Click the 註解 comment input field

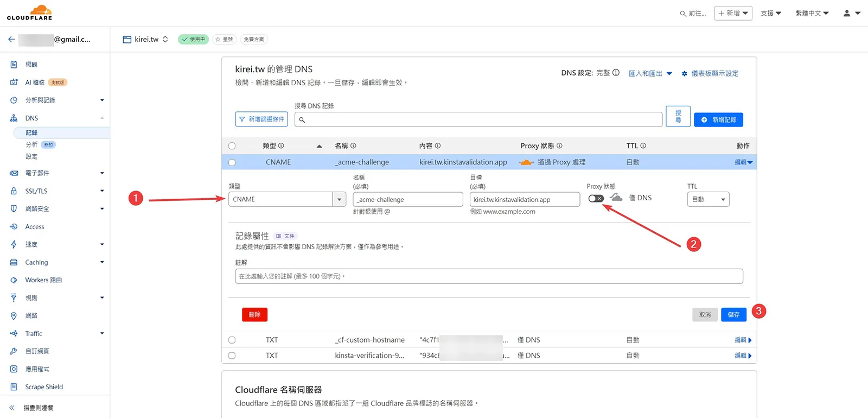tap(489, 276)
